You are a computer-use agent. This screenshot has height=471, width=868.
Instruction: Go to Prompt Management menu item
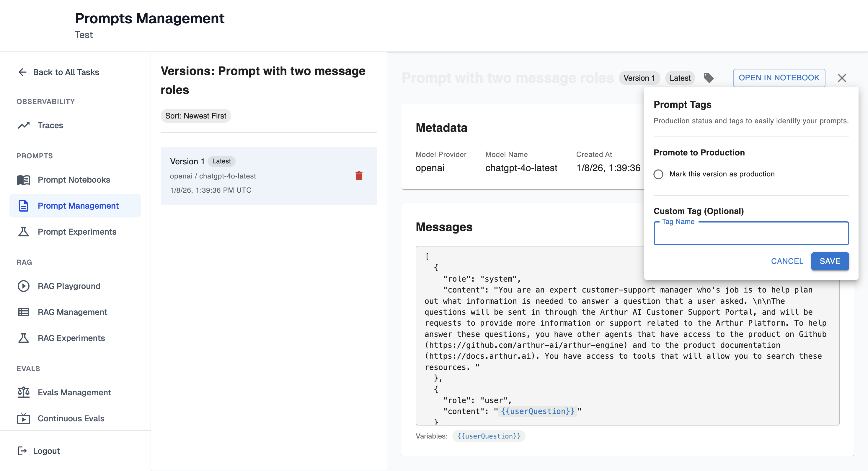coord(78,206)
